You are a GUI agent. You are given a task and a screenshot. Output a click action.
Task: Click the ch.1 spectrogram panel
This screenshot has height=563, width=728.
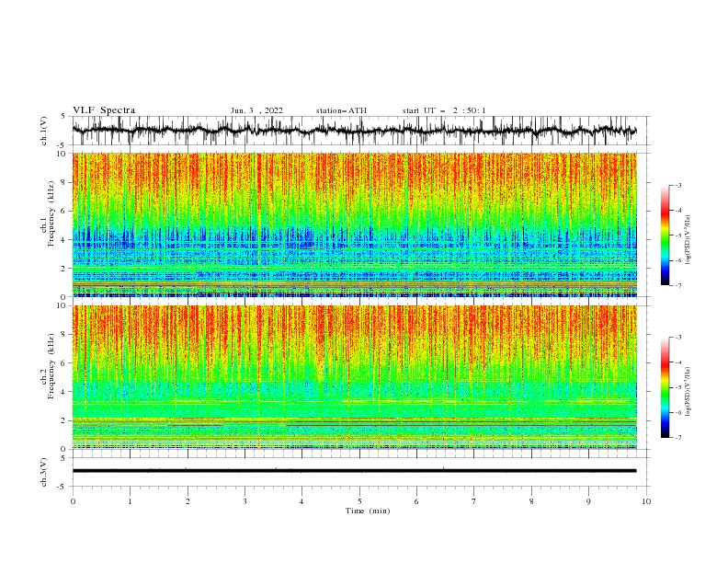(354, 224)
